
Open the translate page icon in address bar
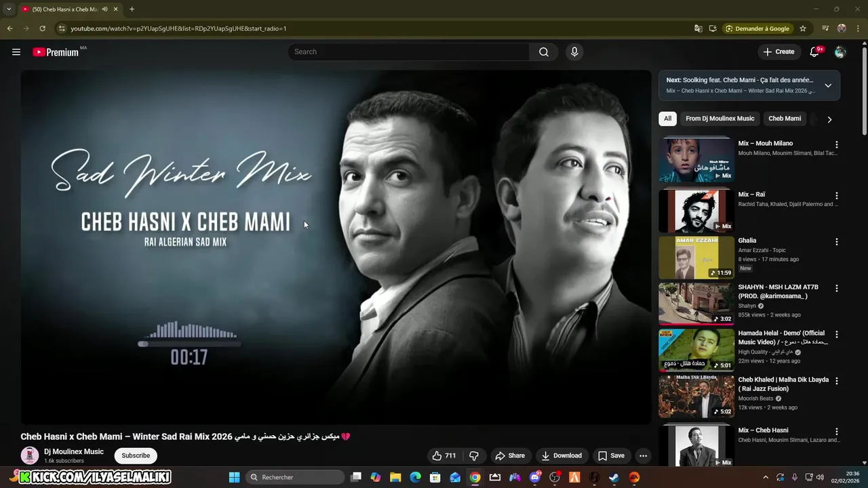tap(698, 28)
